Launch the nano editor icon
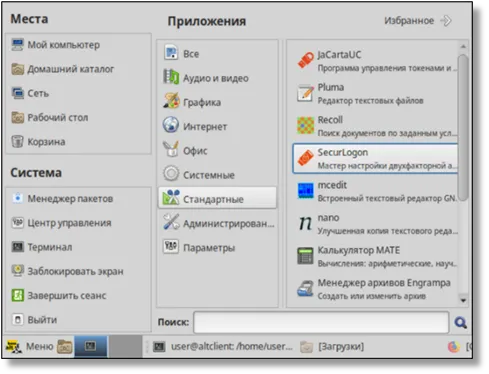 [x=305, y=223]
